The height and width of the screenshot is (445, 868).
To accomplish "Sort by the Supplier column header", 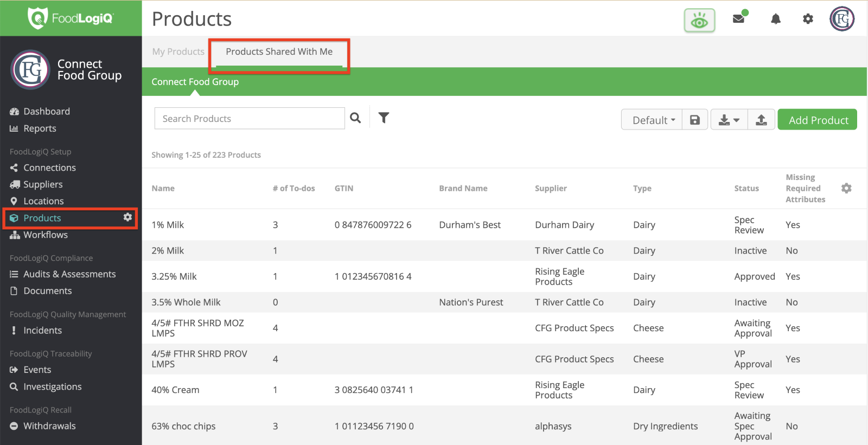I will (x=551, y=189).
